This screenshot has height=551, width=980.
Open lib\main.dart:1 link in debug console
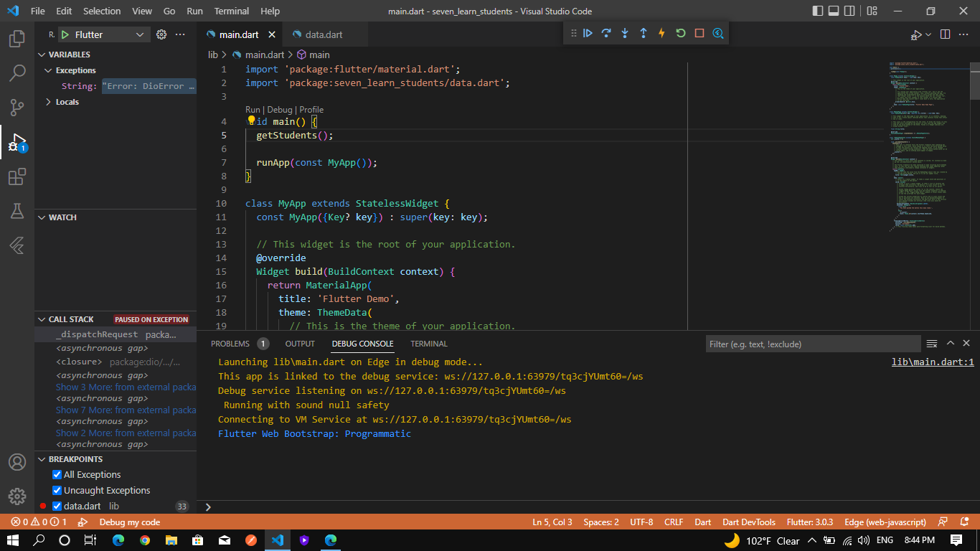(933, 362)
